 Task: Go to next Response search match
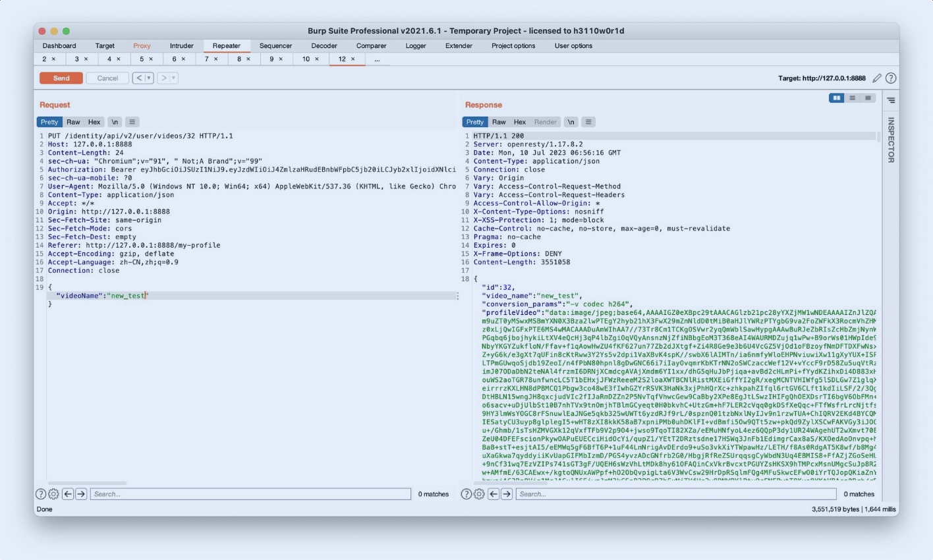pos(507,494)
